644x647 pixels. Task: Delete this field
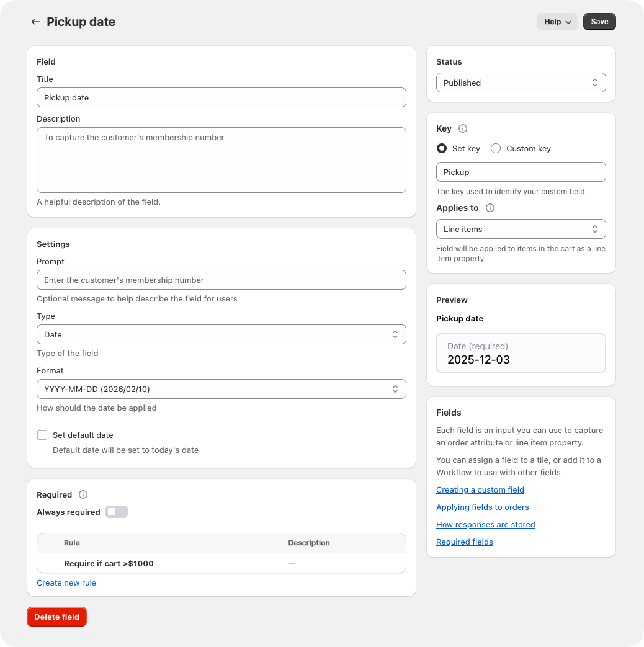pyautogui.click(x=56, y=617)
